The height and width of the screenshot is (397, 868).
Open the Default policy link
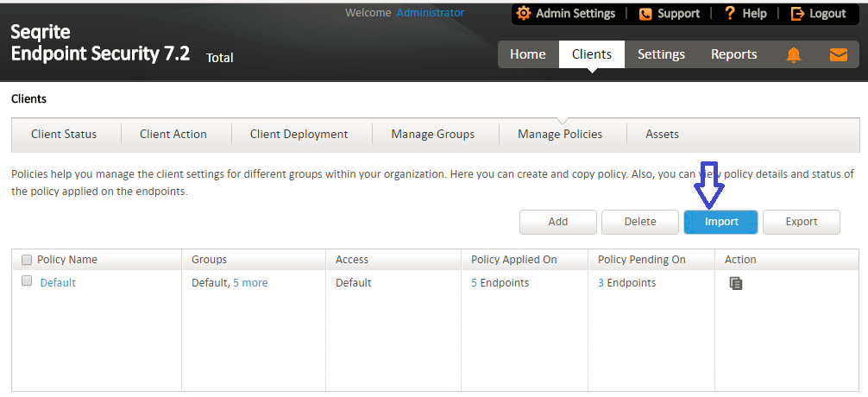tap(58, 282)
